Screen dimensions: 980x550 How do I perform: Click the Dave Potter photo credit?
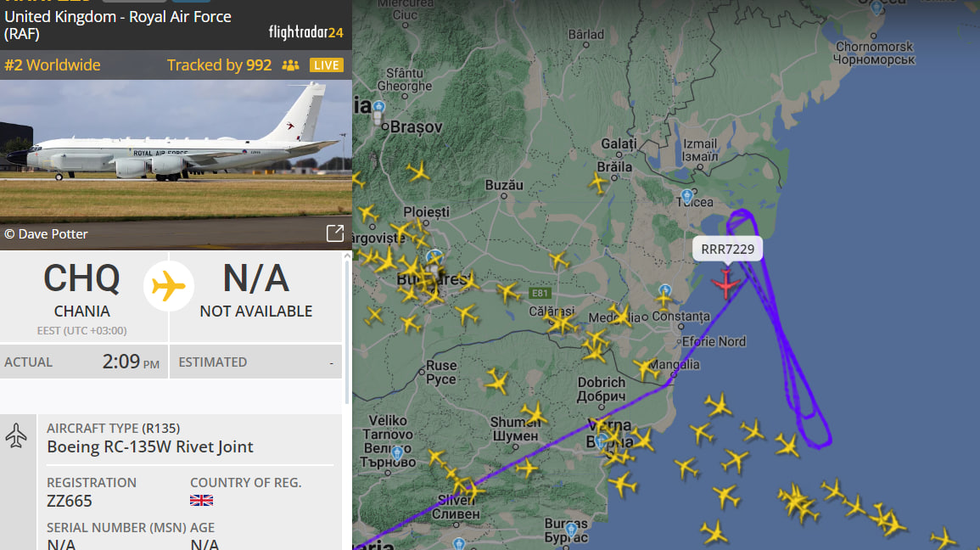(47, 233)
